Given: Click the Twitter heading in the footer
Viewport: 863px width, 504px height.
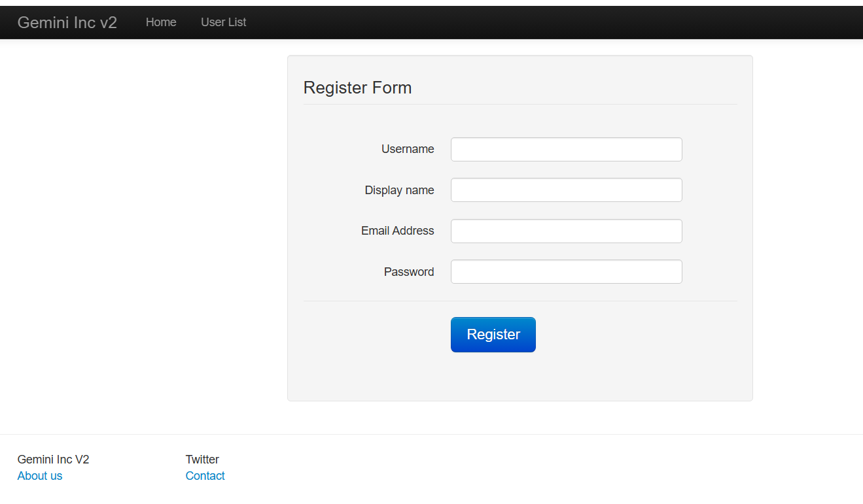Looking at the screenshot, I should click(202, 460).
